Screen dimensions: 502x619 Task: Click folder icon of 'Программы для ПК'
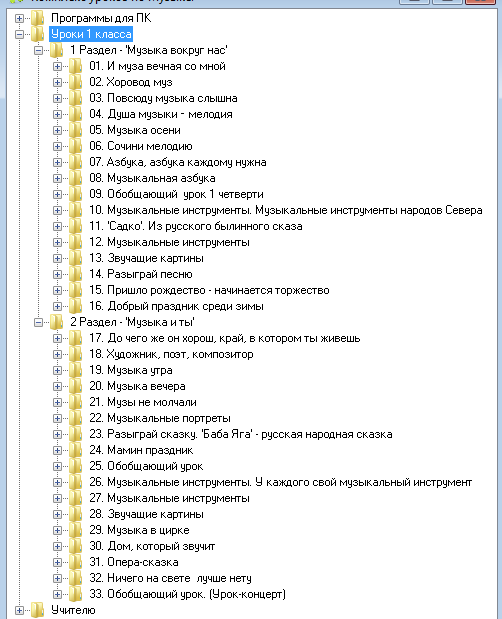point(37,18)
